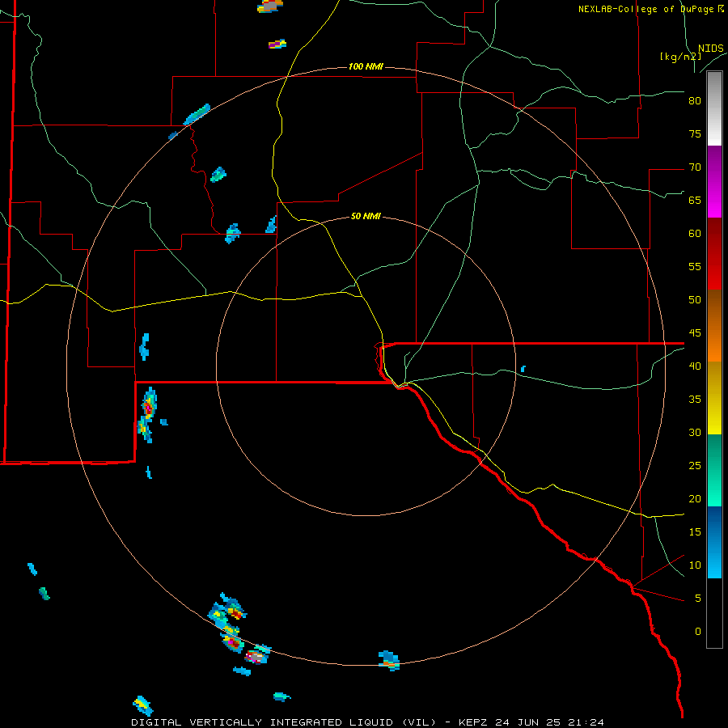Click the 35 value on the VIL scale
Viewport: 728px width, 728px height.
pos(695,400)
